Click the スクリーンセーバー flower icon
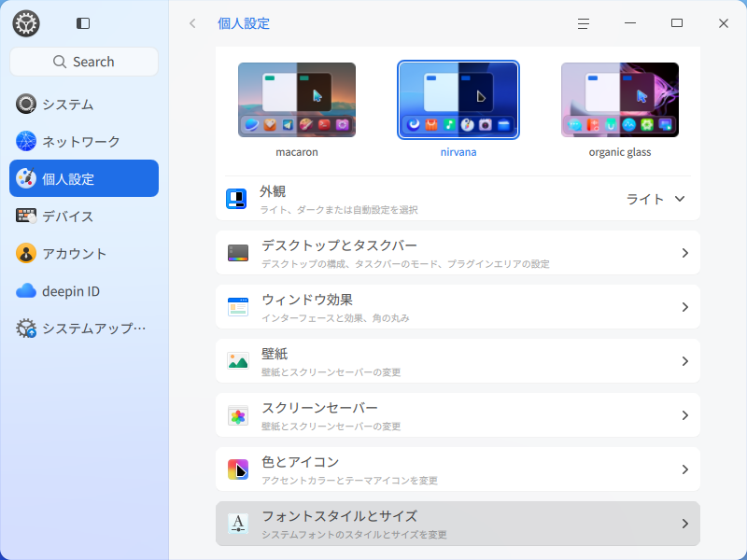The height and width of the screenshot is (560, 747). [x=238, y=415]
